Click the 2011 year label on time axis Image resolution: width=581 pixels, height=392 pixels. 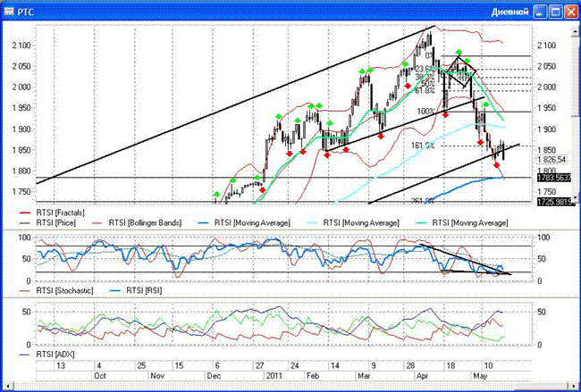pyautogui.click(x=274, y=376)
